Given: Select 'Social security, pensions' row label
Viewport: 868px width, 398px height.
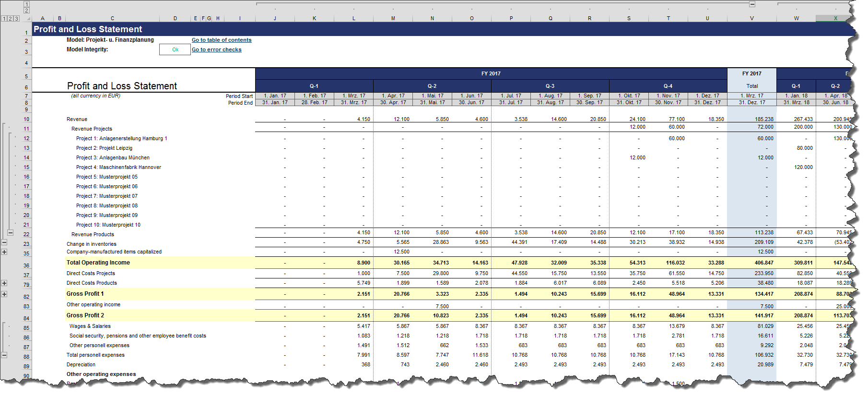Looking at the screenshot, I should pos(138,336).
